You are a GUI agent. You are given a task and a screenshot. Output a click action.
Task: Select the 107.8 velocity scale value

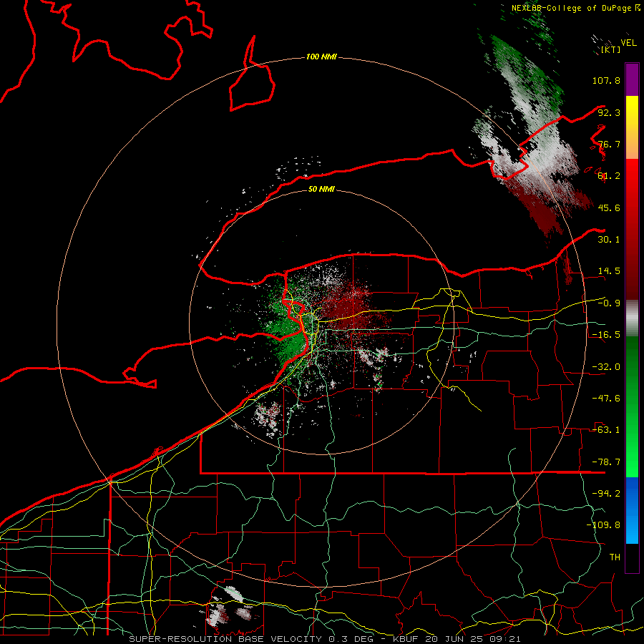click(x=606, y=80)
